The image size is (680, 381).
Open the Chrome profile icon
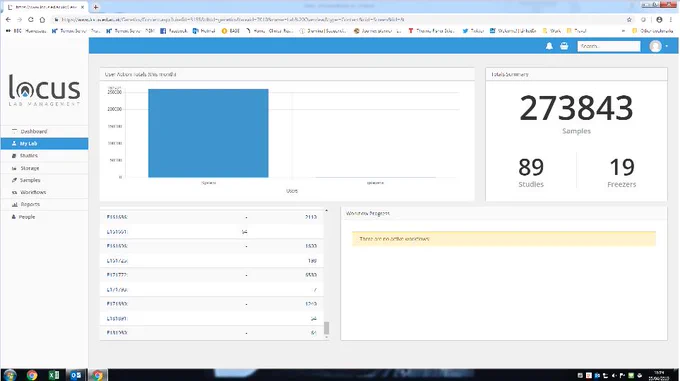pos(659,20)
